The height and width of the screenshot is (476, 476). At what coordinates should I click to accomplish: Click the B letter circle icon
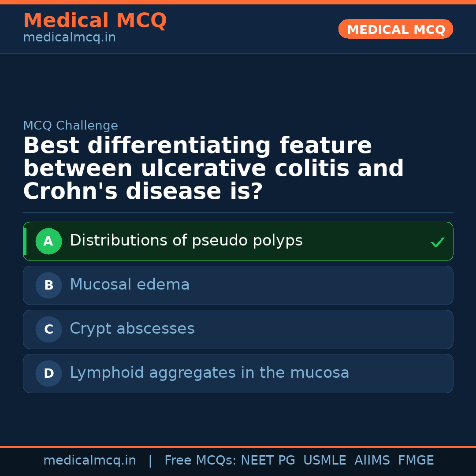click(48, 285)
